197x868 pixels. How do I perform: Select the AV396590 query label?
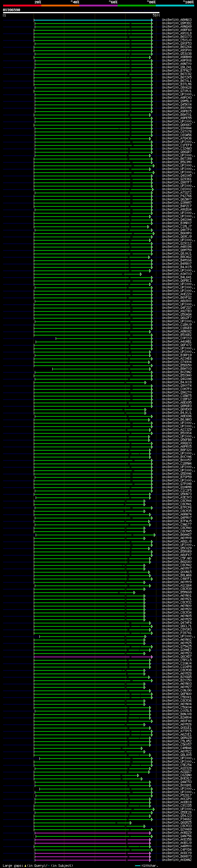11,10
